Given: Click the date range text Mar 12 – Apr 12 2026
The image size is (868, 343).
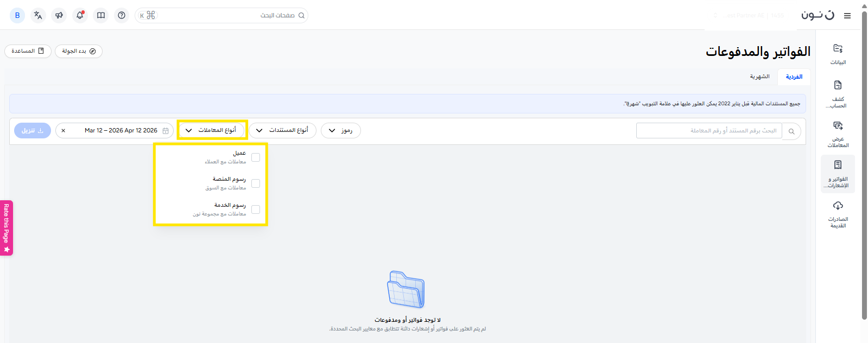Looking at the screenshot, I should tap(121, 131).
